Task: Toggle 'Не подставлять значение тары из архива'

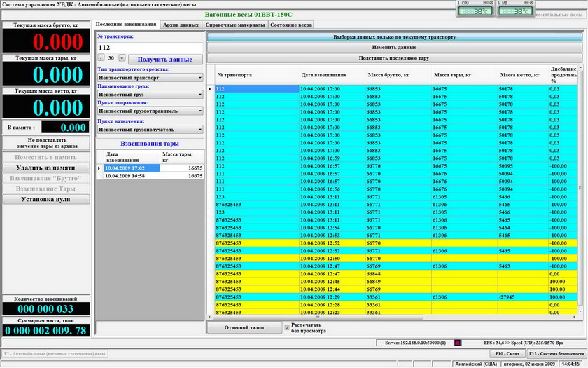Action: (x=46, y=144)
